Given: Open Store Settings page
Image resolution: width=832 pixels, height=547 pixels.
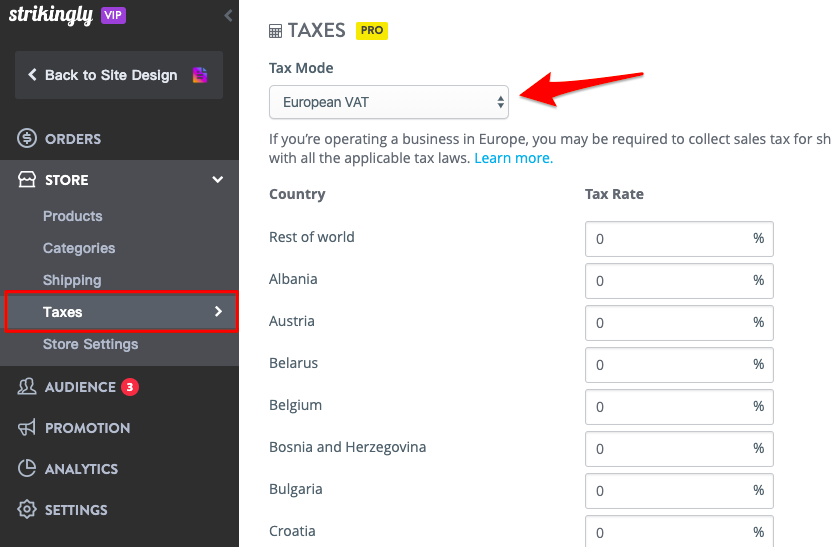Looking at the screenshot, I should point(91,344).
